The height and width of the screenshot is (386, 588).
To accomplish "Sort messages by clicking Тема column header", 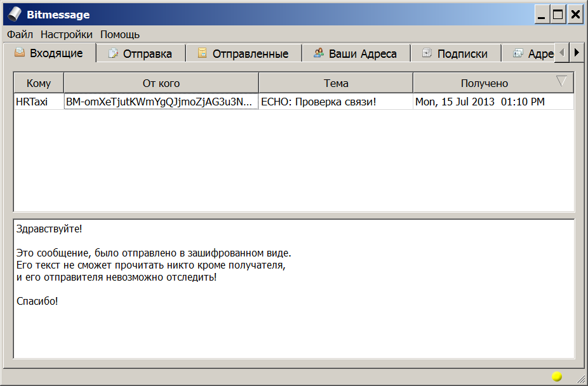I will click(x=335, y=83).
